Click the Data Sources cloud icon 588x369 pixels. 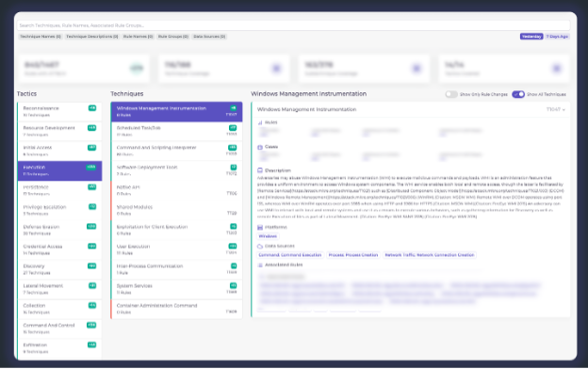coord(260,246)
